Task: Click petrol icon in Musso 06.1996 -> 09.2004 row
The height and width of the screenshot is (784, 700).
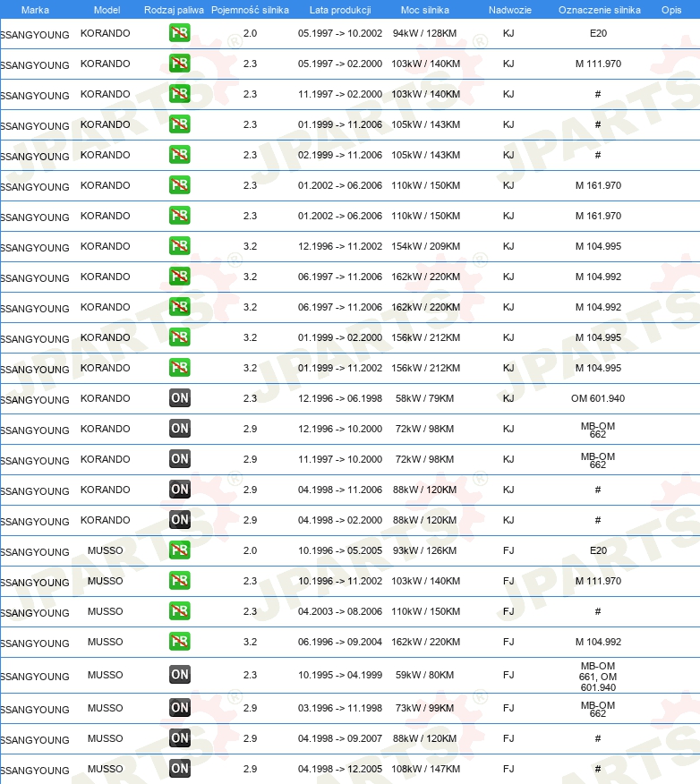Action: tap(180, 642)
